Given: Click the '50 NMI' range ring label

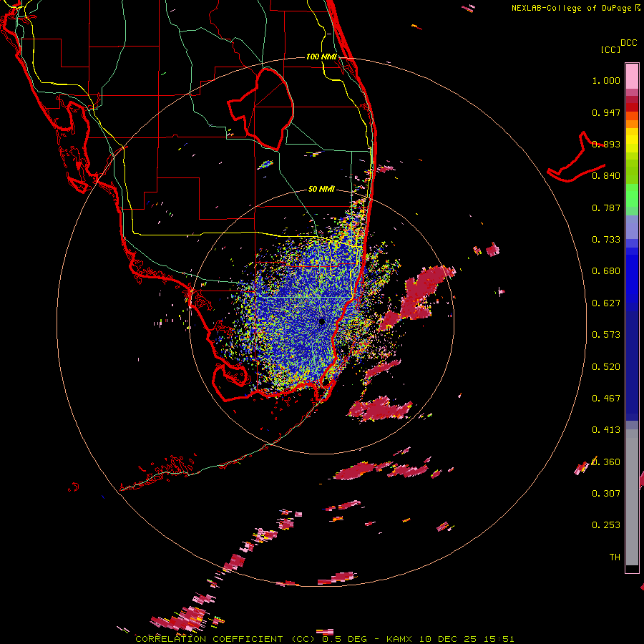Looking at the screenshot, I should coord(321,189).
